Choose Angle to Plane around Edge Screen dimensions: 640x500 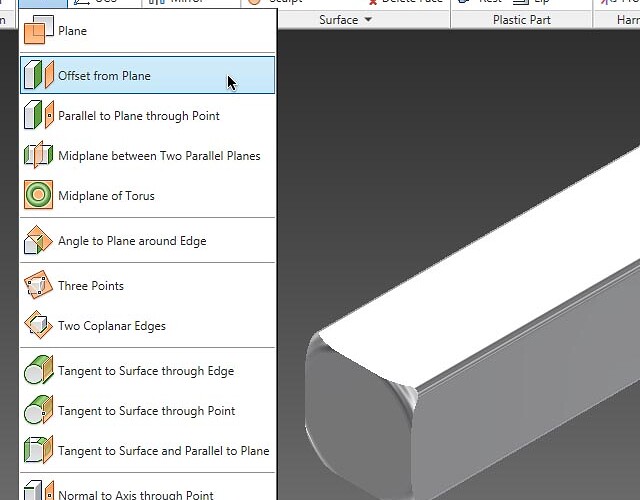pyautogui.click(x=132, y=241)
